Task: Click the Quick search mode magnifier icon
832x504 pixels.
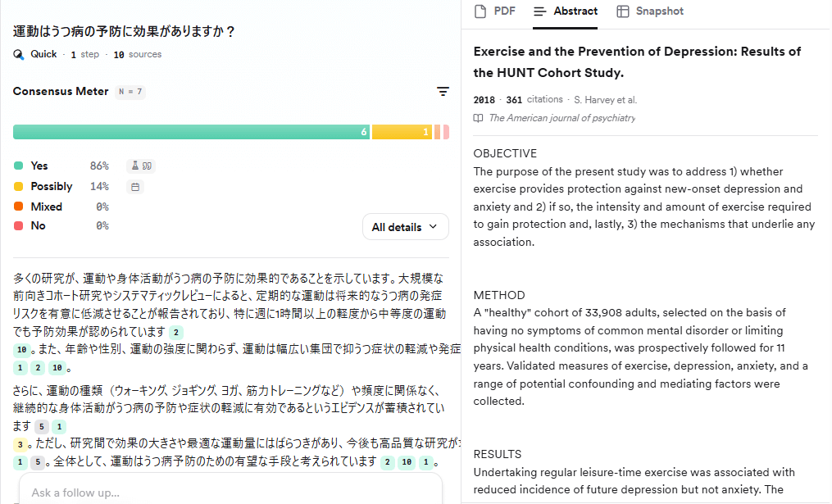Action: tap(19, 55)
